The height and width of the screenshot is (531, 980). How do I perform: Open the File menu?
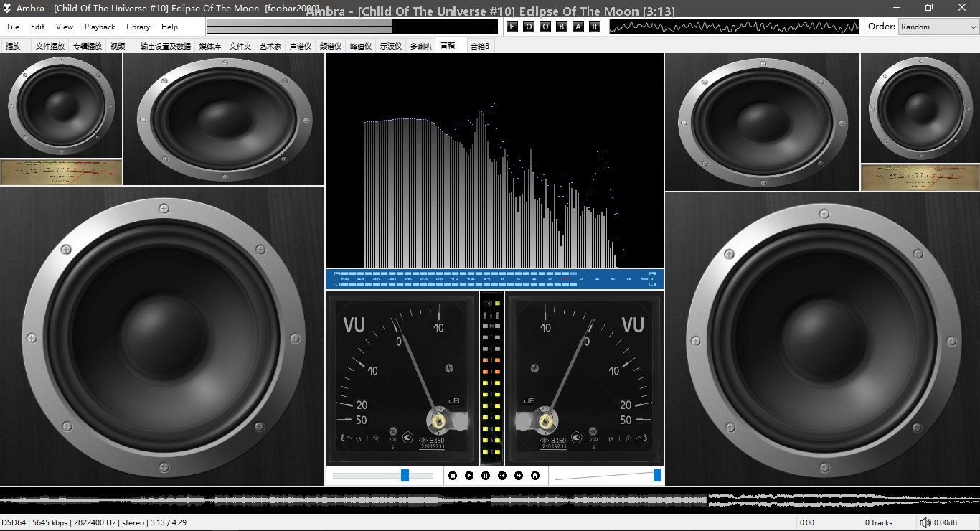13,27
